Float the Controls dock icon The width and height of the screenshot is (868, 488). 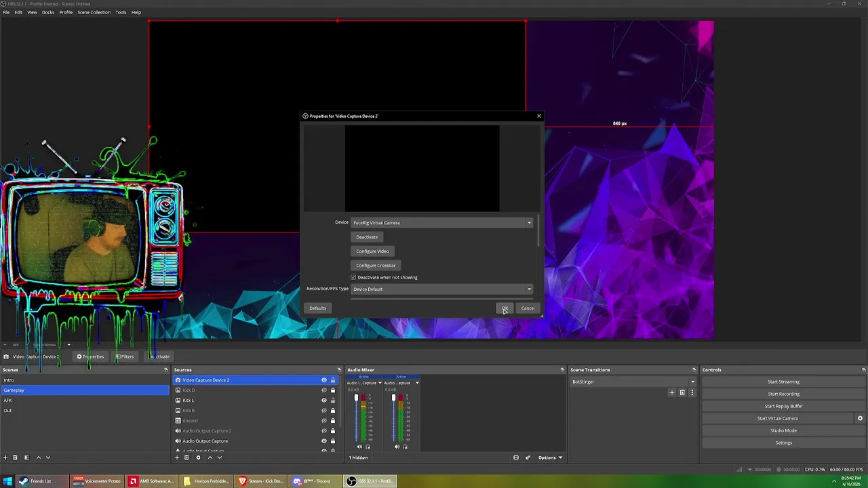[863, 370]
